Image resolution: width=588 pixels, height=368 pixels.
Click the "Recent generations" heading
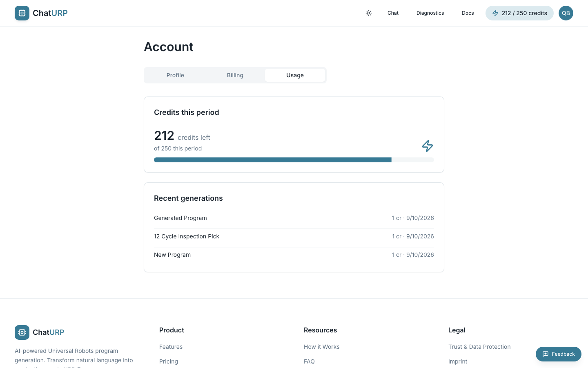point(188,198)
